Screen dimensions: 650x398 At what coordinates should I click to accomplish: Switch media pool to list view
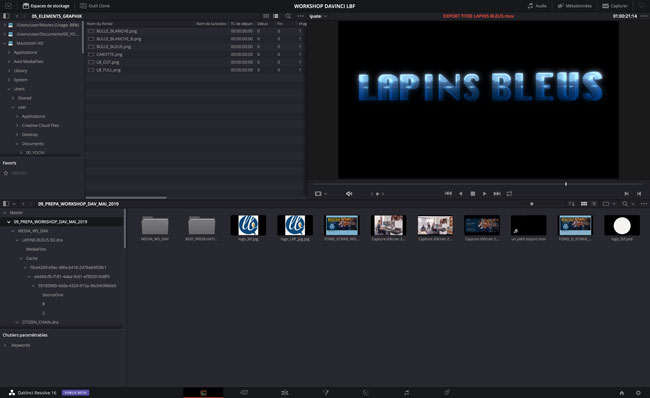[594, 204]
